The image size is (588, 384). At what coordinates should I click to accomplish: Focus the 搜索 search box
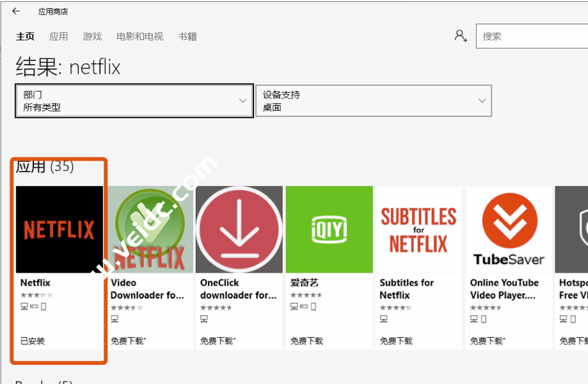(532, 36)
